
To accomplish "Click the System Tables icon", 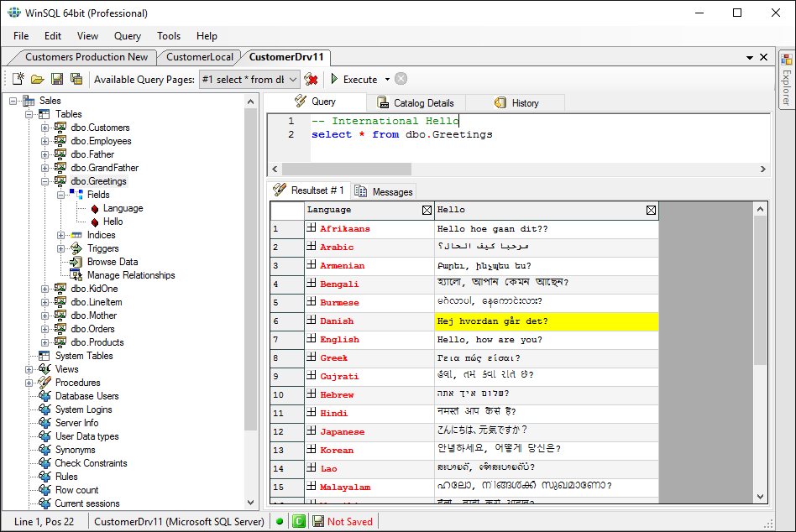I will tap(45, 356).
